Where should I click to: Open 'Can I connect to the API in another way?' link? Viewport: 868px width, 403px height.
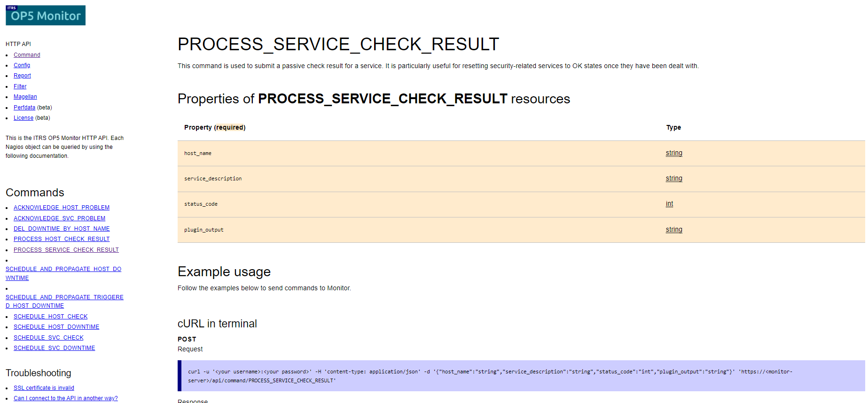click(x=66, y=398)
